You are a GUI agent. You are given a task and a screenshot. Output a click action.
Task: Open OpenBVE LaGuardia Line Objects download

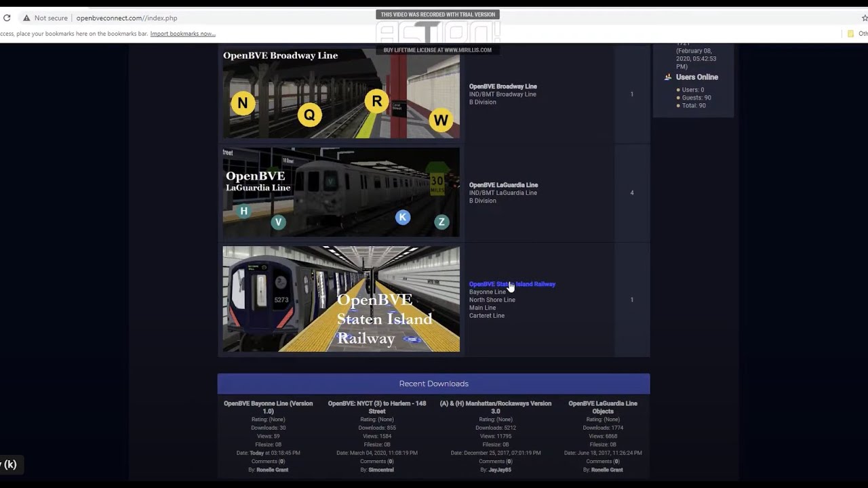tap(603, 407)
